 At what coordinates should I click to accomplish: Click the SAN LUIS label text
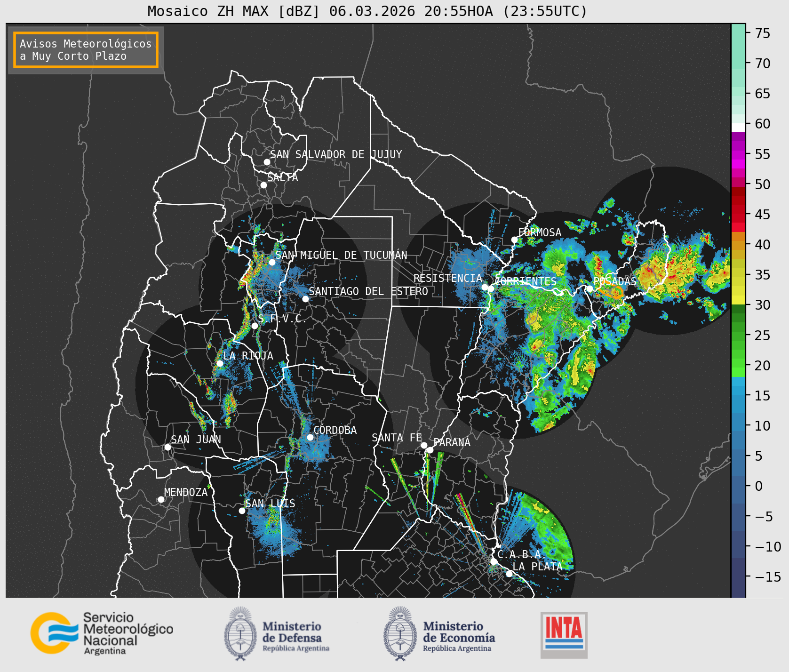coord(271,504)
